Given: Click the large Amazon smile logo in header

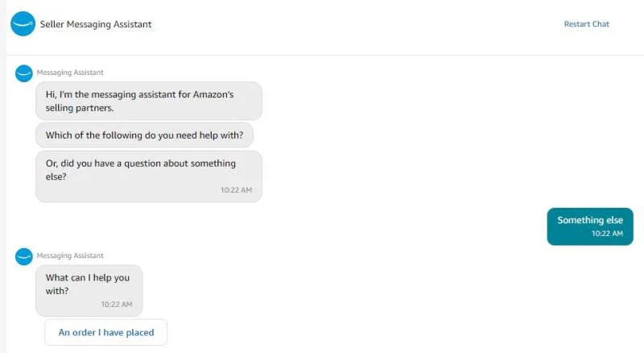Looking at the screenshot, I should [23, 24].
